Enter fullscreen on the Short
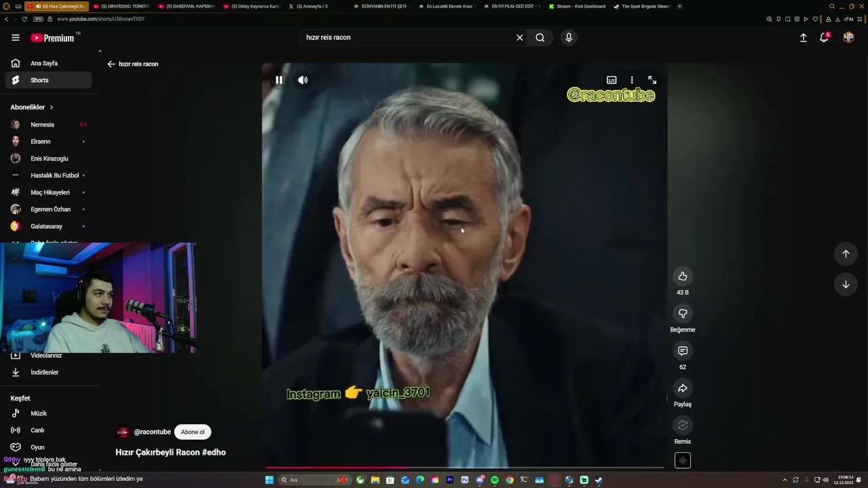The height and width of the screenshot is (488, 868). click(652, 80)
